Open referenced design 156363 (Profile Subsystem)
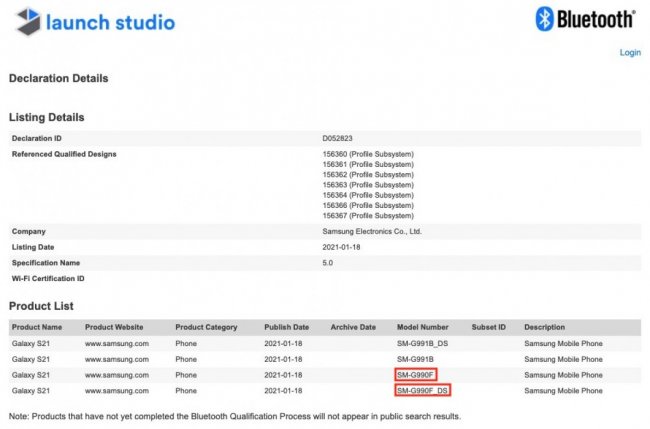Screen dimensions: 650x429 click(367, 185)
